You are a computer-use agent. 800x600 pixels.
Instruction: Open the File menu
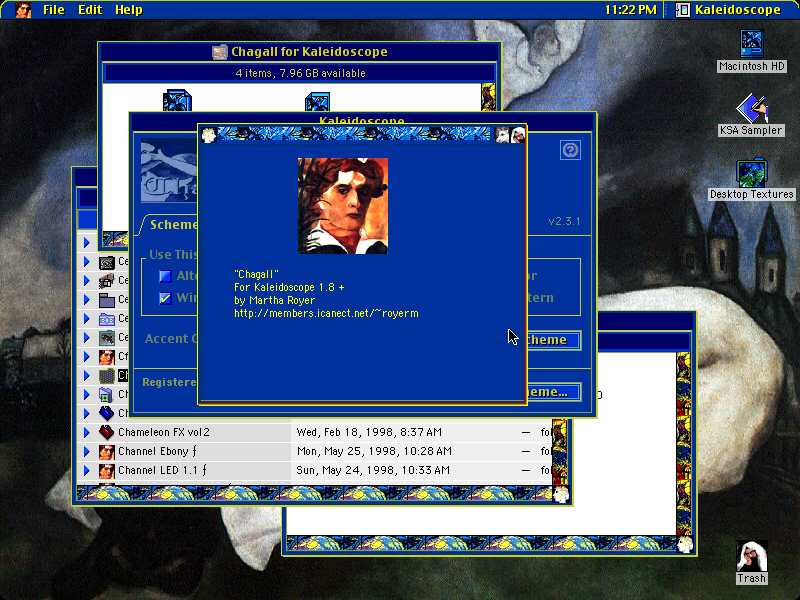[54, 10]
